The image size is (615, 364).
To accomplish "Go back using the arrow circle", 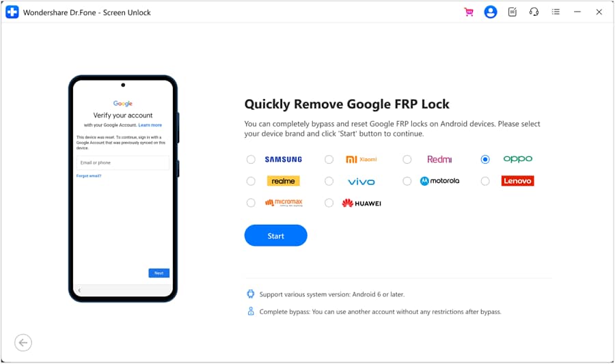I will [23, 343].
